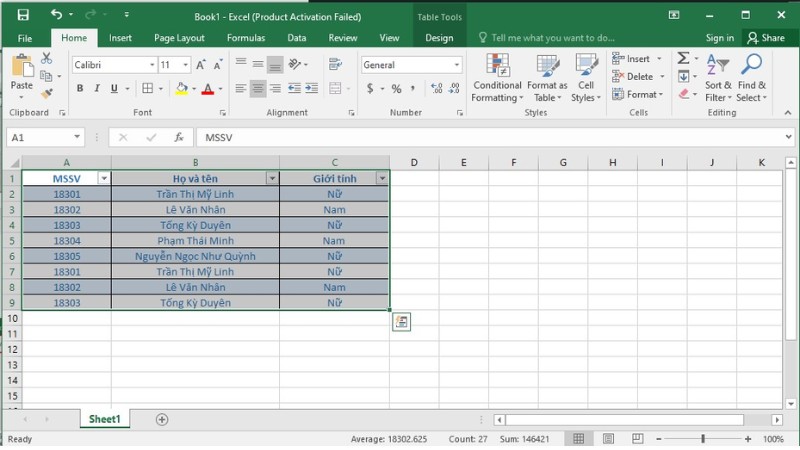The height and width of the screenshot is (450, 800).
Task: Click the Paste clipboard icon
Action: (x=22, y=66)
